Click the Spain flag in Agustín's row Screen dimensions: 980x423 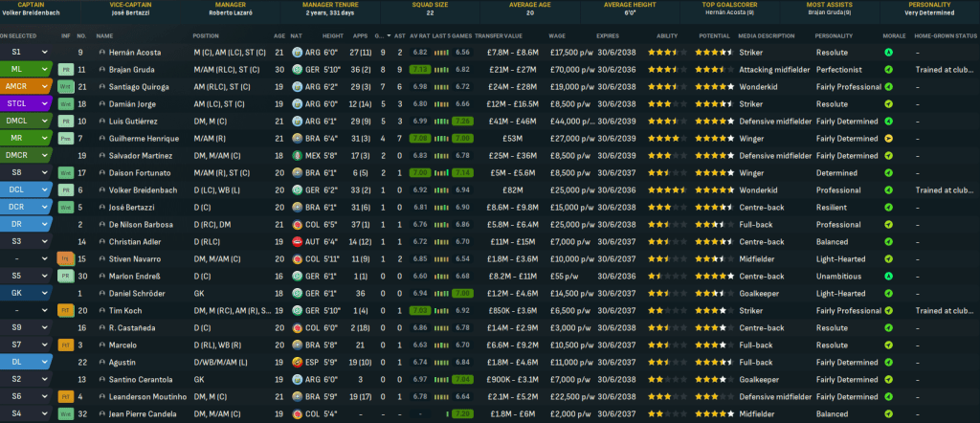click(x=298, y=362)
